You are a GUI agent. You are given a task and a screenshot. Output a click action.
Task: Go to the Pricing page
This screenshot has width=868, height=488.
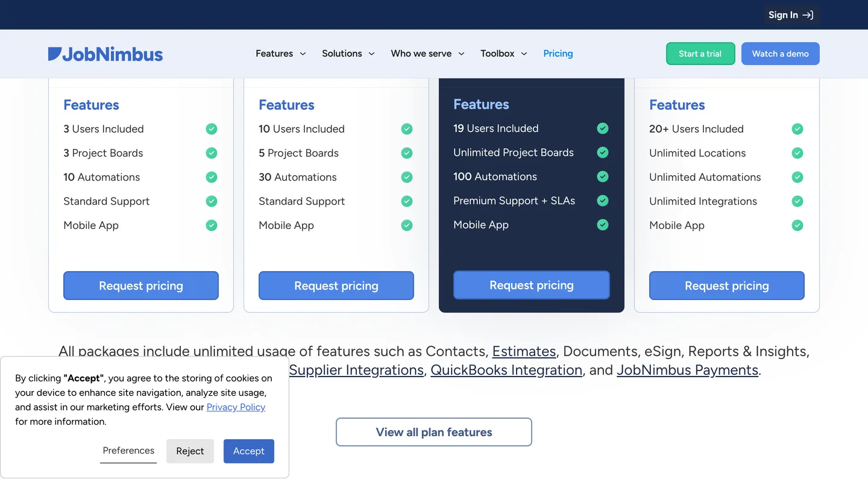click(x=558, y=54)
